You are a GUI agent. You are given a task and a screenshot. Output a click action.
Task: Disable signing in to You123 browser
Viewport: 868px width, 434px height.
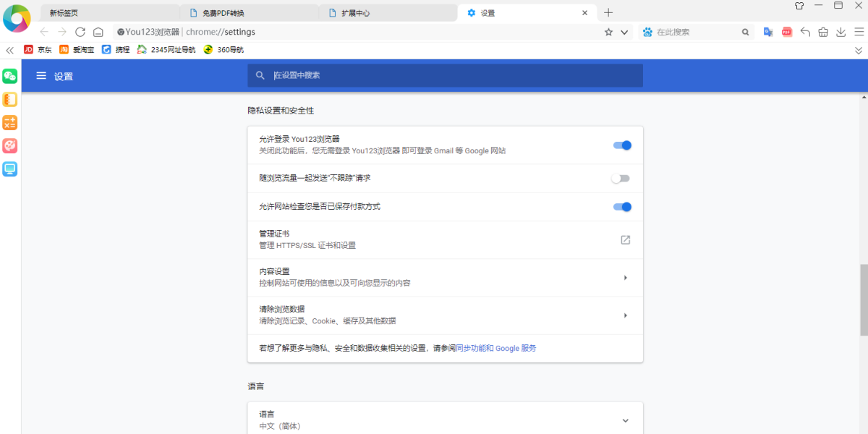pyautogui.click(x=621, y=145)
